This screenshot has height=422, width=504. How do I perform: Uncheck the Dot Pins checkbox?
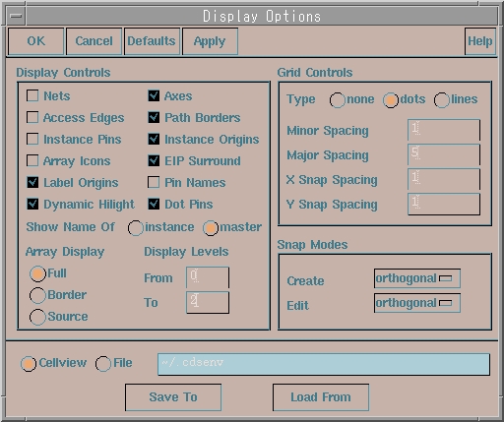(154, 204)
